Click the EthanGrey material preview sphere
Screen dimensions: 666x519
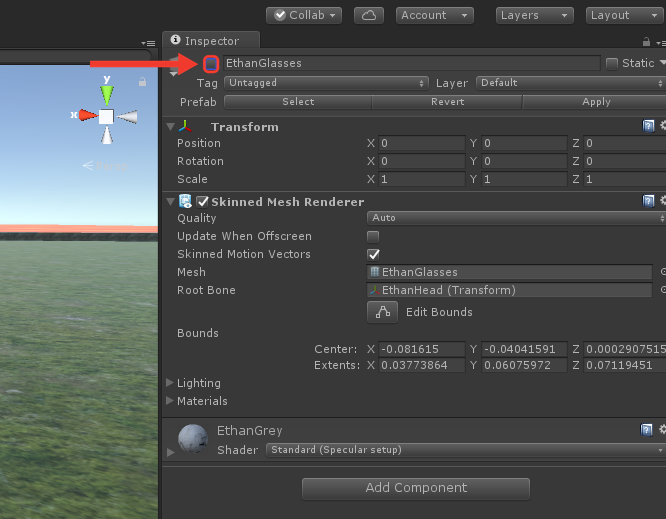tap(193, 438)
